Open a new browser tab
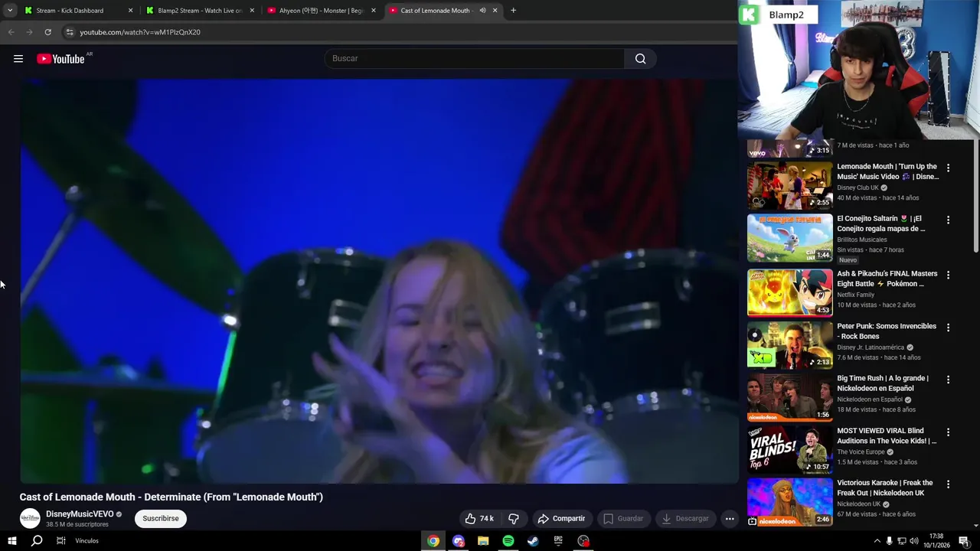The width and height of the screenshot is (980, 551). tap(513, 11)
